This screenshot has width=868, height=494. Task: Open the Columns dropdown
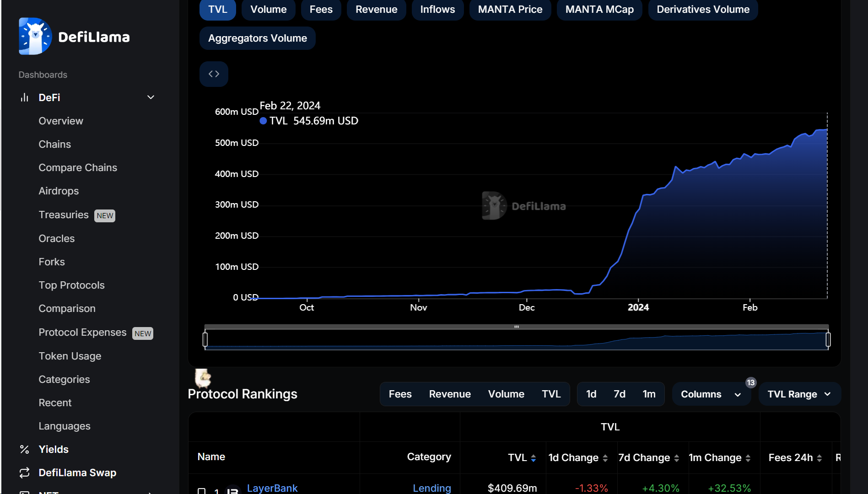point(711,394)
